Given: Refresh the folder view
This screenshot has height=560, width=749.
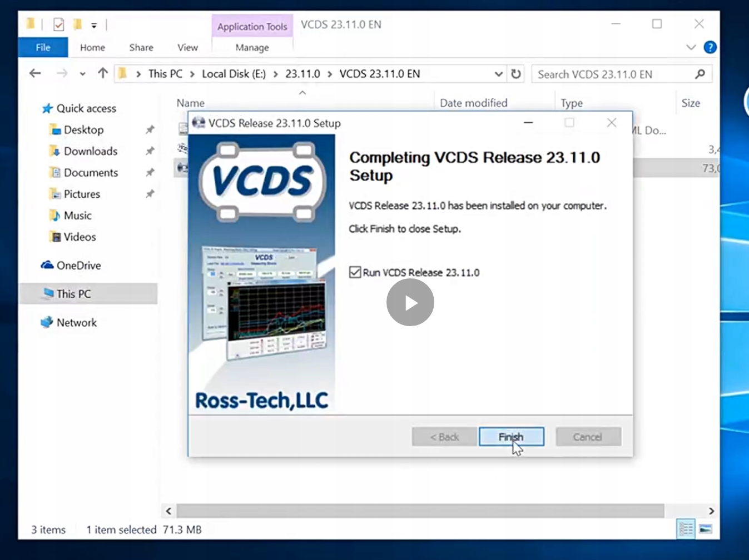Looking at the screenshot, I should (516, 74).
